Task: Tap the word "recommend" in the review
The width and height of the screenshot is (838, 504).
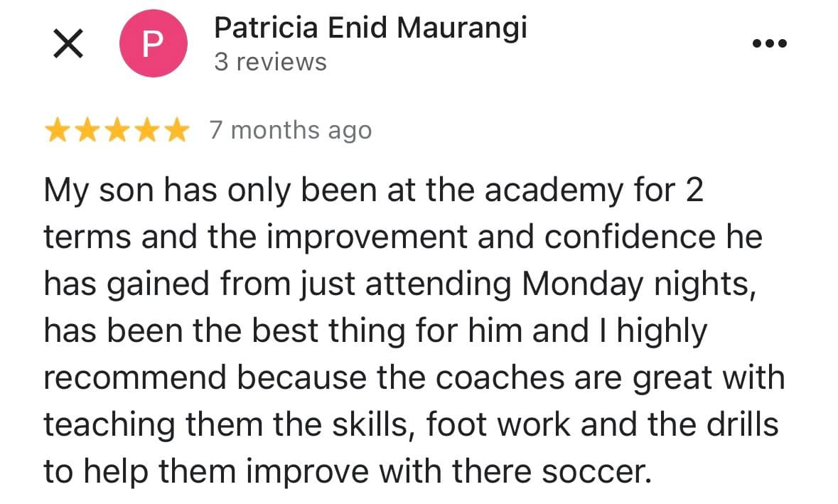Action: click(x=136, y=377)
